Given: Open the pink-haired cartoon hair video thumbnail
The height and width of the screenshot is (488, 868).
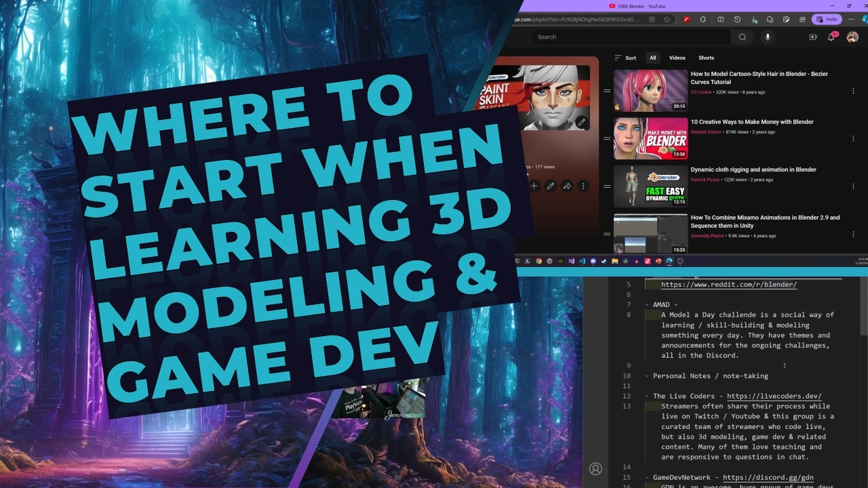Looking at the screenshot, I should pyautogui.click(x=650, y=90).
